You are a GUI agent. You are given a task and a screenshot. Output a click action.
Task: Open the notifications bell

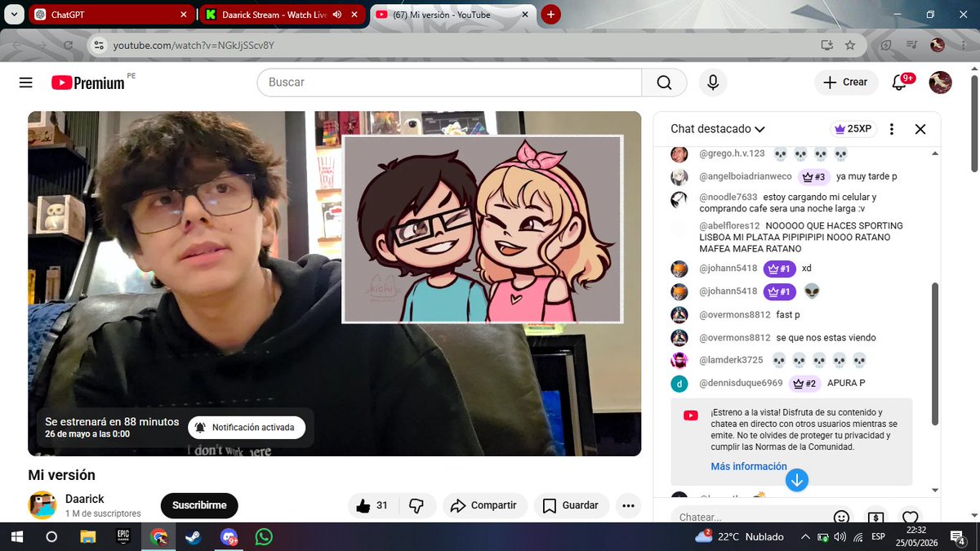(x=899, y=82)
